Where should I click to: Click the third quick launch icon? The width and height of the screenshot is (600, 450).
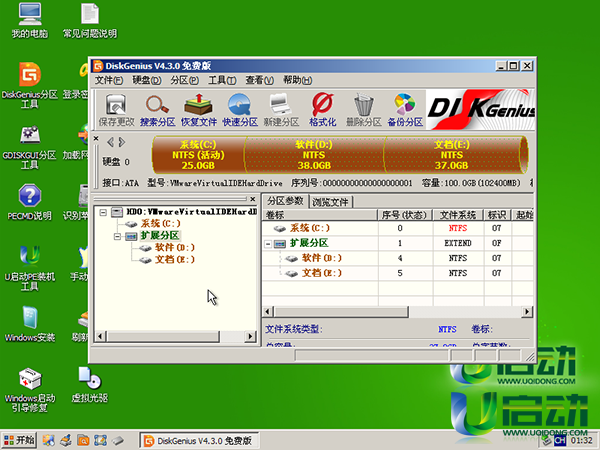[83, 440]
